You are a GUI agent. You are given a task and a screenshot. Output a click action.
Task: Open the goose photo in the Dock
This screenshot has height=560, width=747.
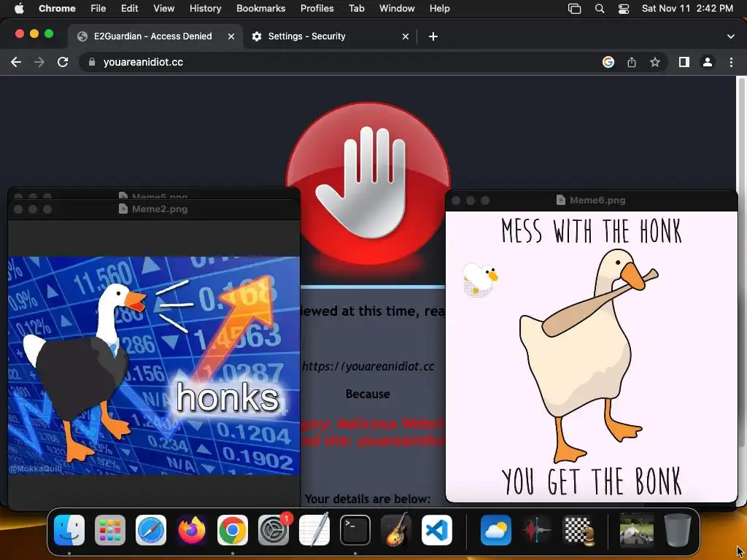(x=636, y=530)
